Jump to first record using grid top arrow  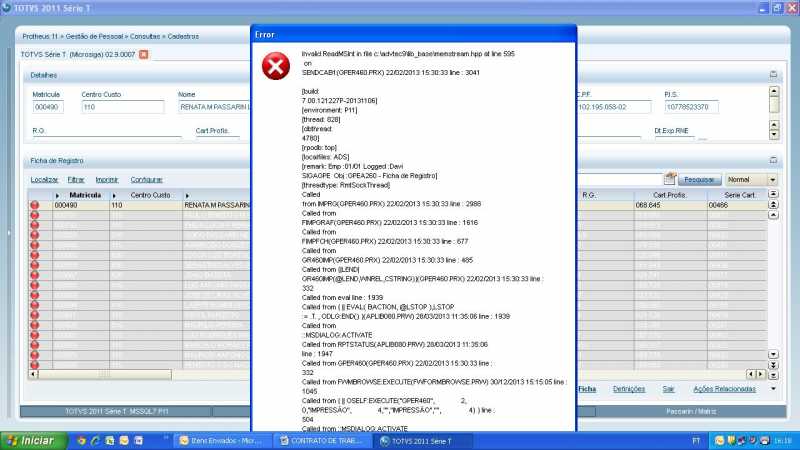click(773, 194)
